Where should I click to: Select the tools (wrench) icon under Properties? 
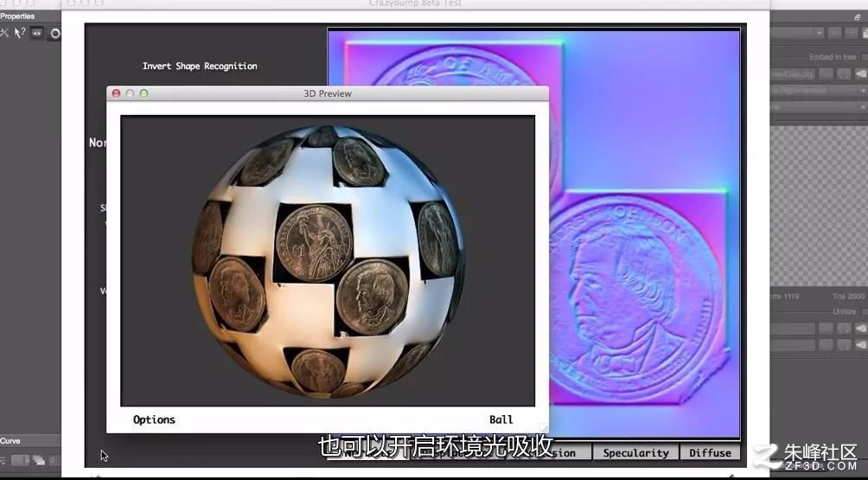point(4,33)
